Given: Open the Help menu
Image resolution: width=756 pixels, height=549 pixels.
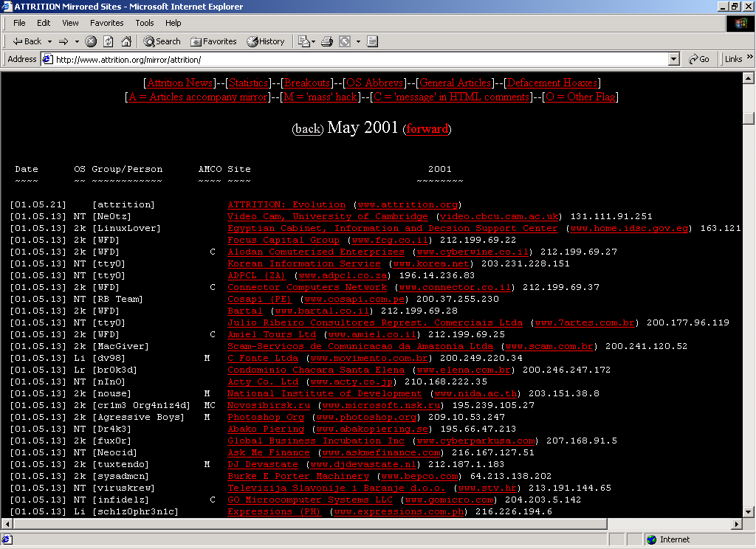Looking at the screenshot, I should [x=173, y=23].
